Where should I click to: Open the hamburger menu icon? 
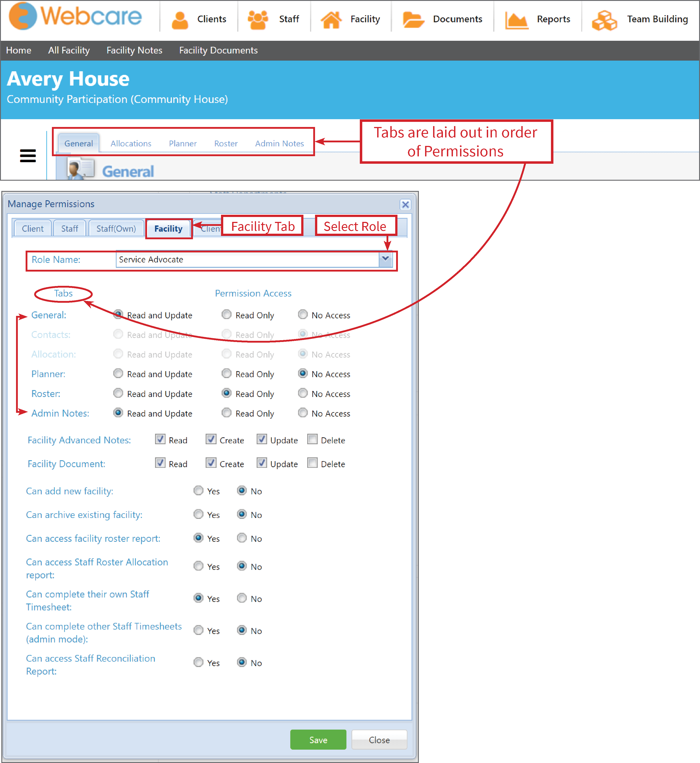point(28,156)
